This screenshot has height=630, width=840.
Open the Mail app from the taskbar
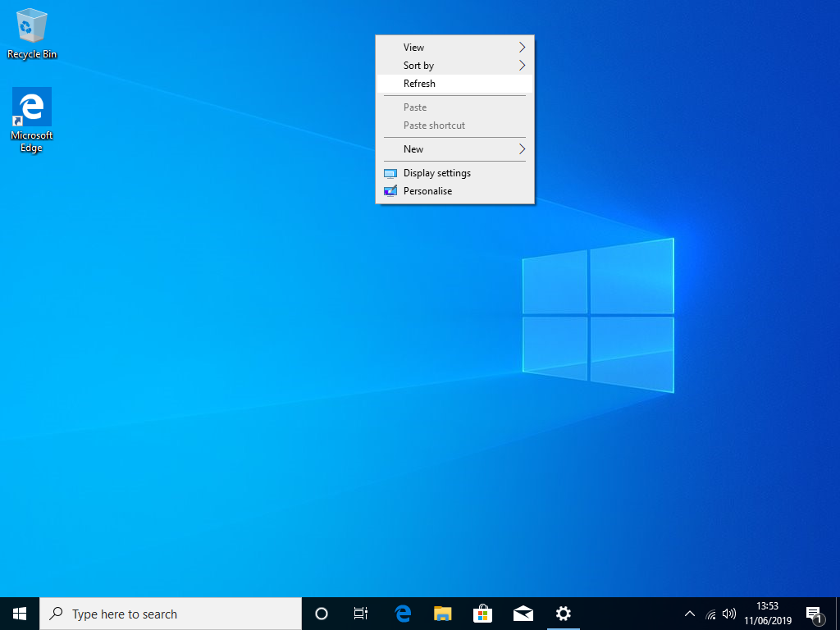coord(523,614)
